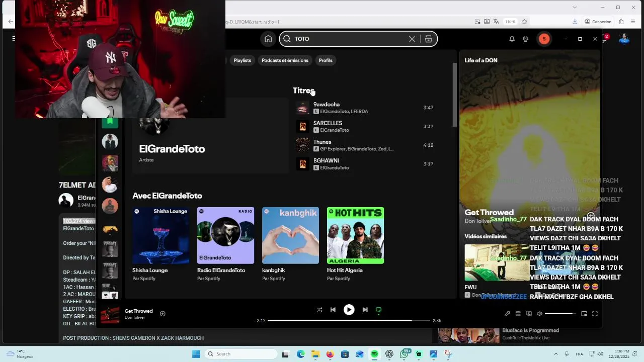This screenshot has height=362, width=644.
Task: Open Spotify notifications bell
Action: point(512,39)
